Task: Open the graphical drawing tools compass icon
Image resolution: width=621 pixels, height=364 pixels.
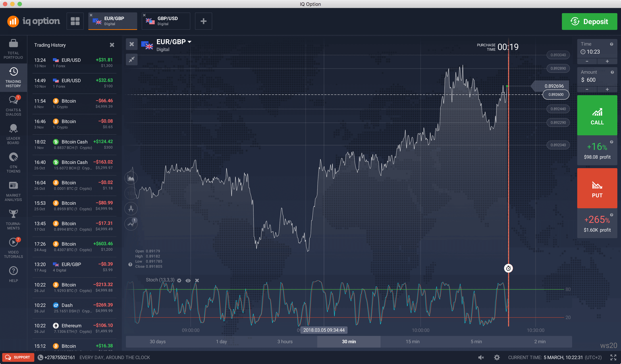Action: pyautogui.click(x=131, y=209)
